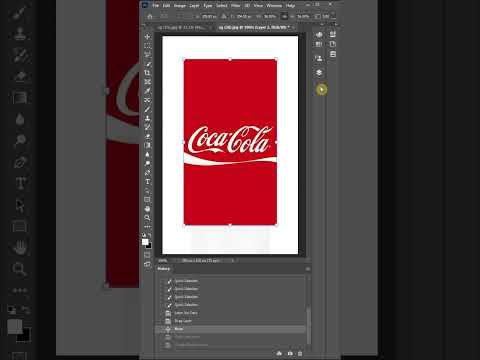The height and width of the screenshot is (360, 480).
Task: Select the Dodge tool
Action: tap(147, 163)
